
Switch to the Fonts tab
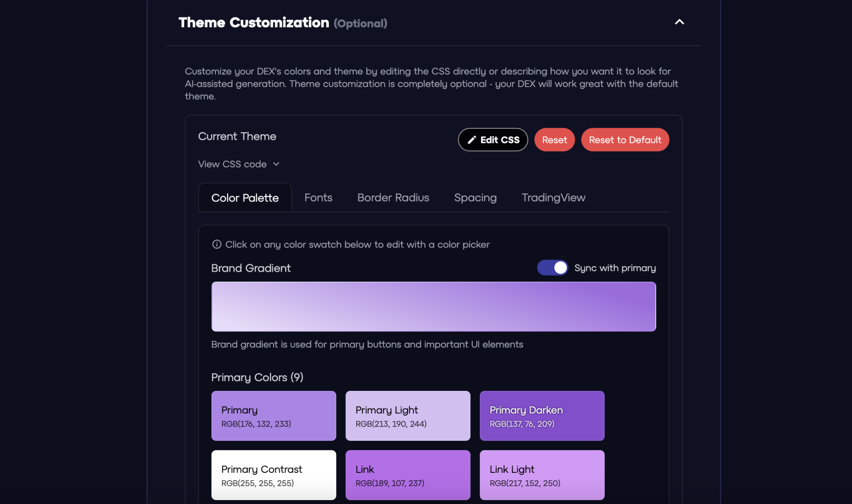[318, 198]
